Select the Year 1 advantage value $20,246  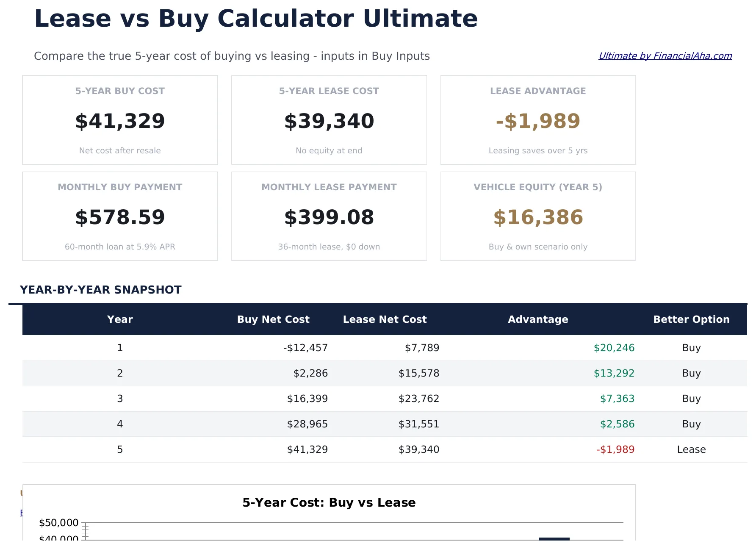[x=614, y=347]
